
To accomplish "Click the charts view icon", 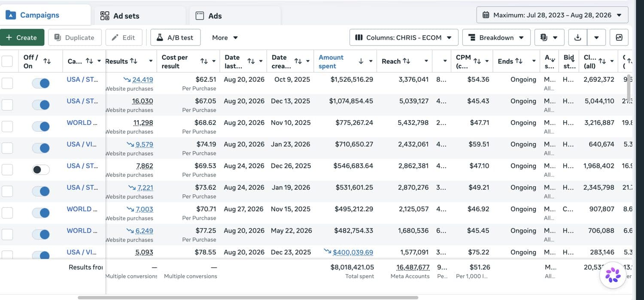I will pos(619,37).
